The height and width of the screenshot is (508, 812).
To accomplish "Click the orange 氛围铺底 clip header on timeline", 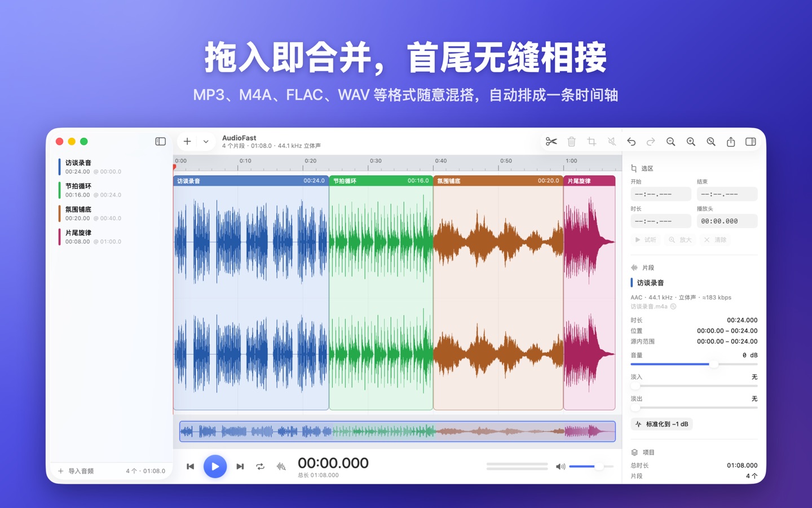I will click(498, 181).
